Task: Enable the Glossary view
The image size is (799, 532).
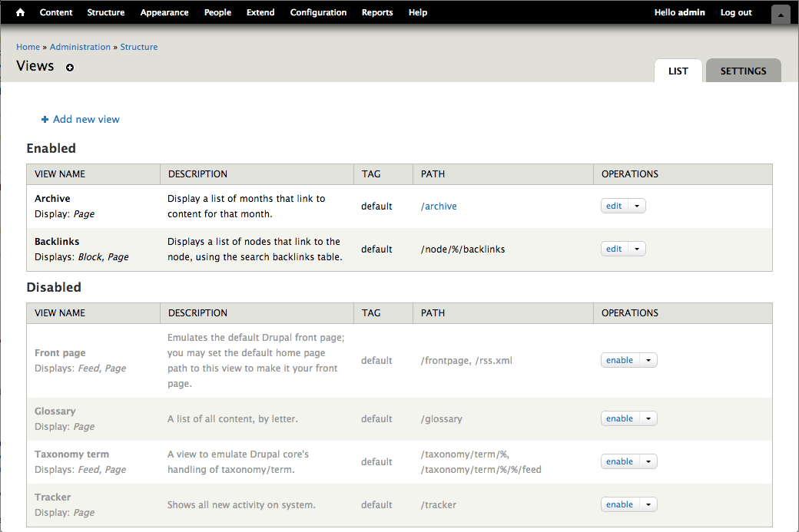Action: point(619,418)
